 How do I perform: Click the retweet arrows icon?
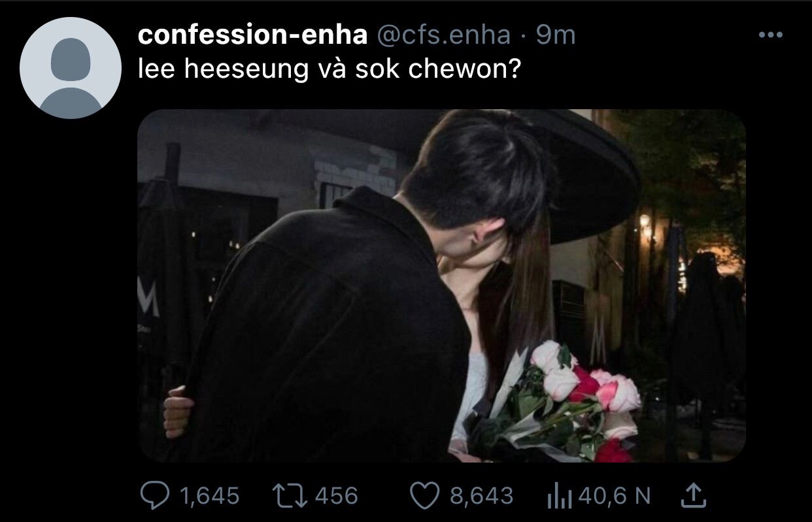point(290,496)
